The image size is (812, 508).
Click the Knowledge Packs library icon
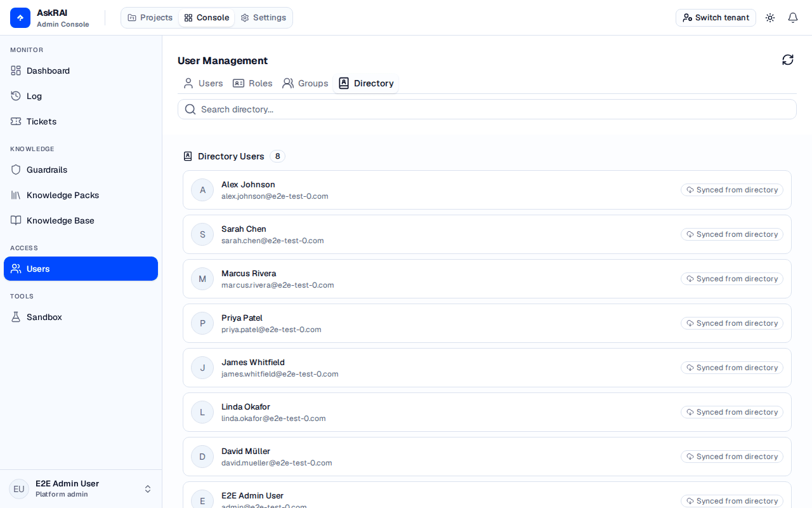16,195
